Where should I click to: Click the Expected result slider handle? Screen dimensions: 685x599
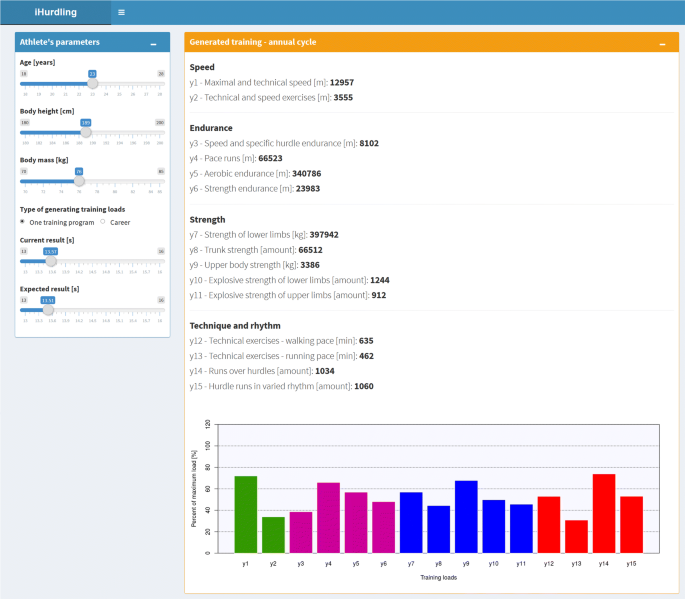point(48,310)
